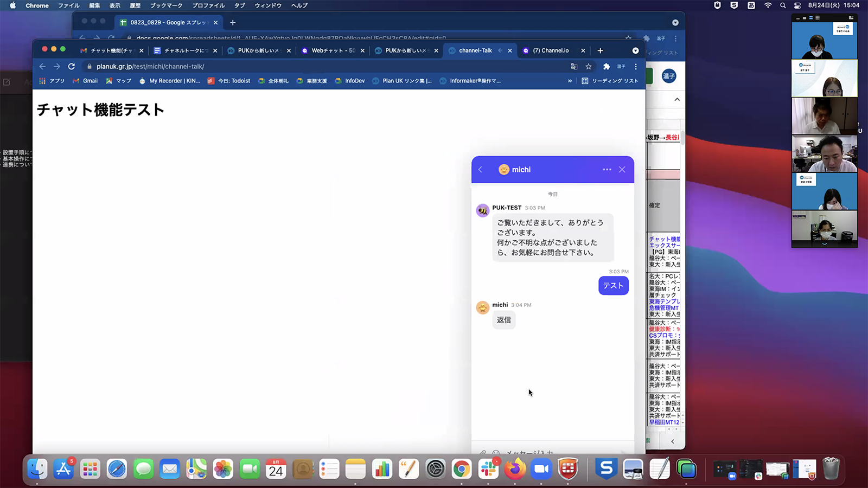Launch Slack from the Dock
The height and width of the screenshot is (488, 868).
tap(488, 469)
